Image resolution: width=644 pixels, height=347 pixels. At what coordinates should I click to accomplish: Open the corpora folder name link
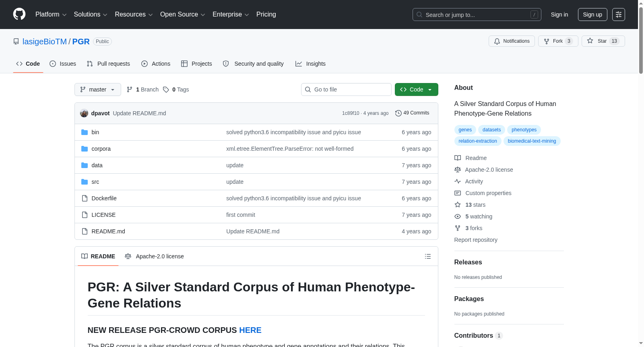[101, 149]
